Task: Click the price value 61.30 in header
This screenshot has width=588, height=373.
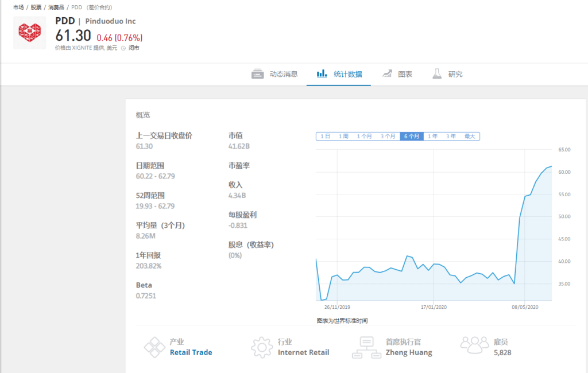Action: click(73, 36)
